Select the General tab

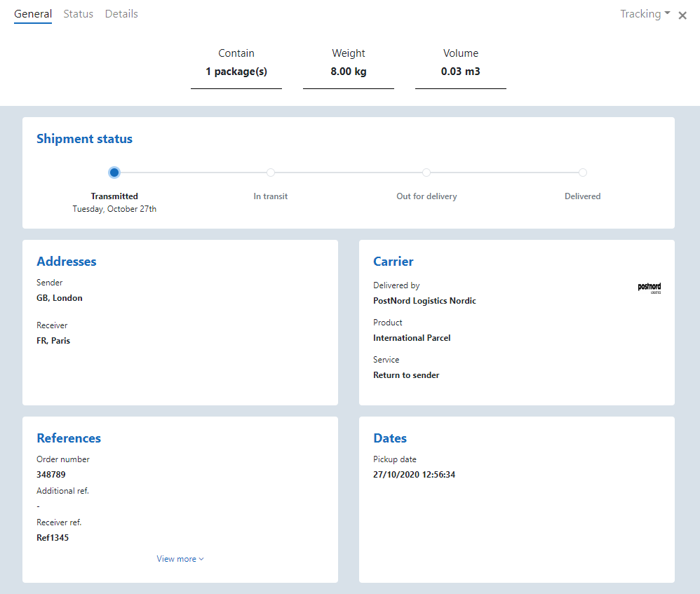[x=33, y=14]
